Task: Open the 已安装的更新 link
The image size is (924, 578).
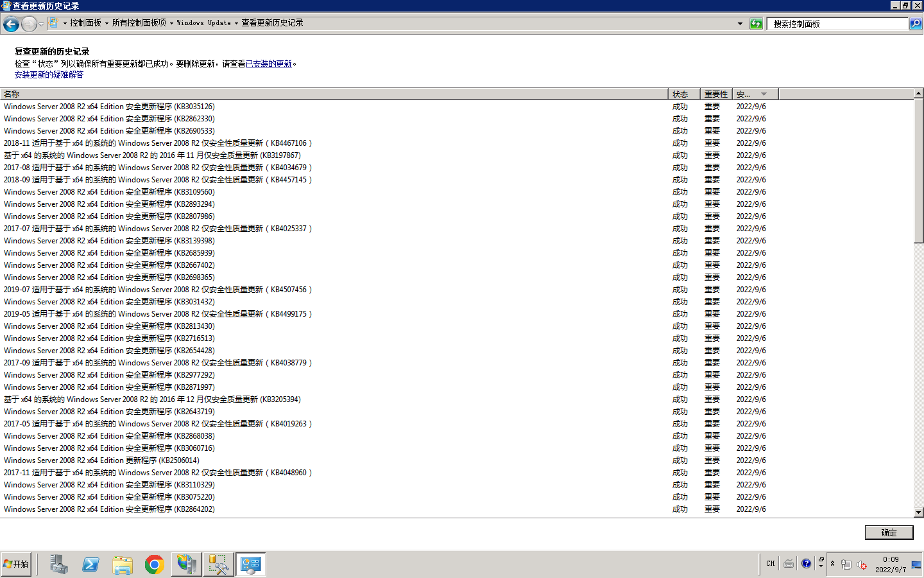Action: tap(269, 64)
